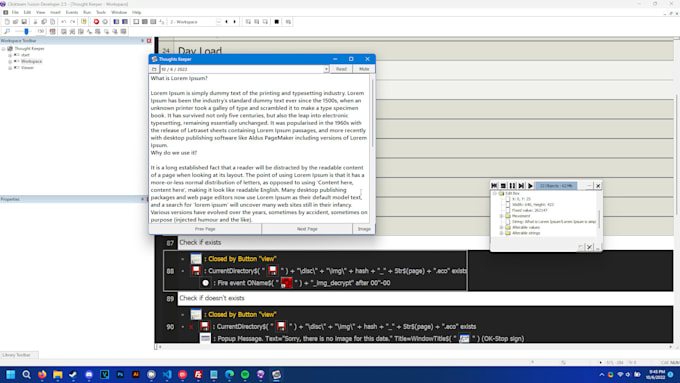Click the zoom slider handle in the toolbar

pyautogui.click(x=26, y=31)
